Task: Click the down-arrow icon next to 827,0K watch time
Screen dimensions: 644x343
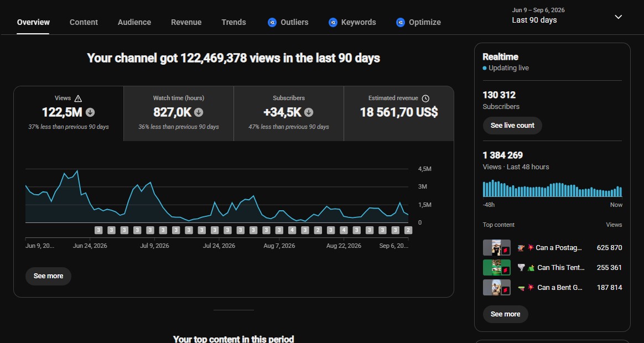Action: 199,112
